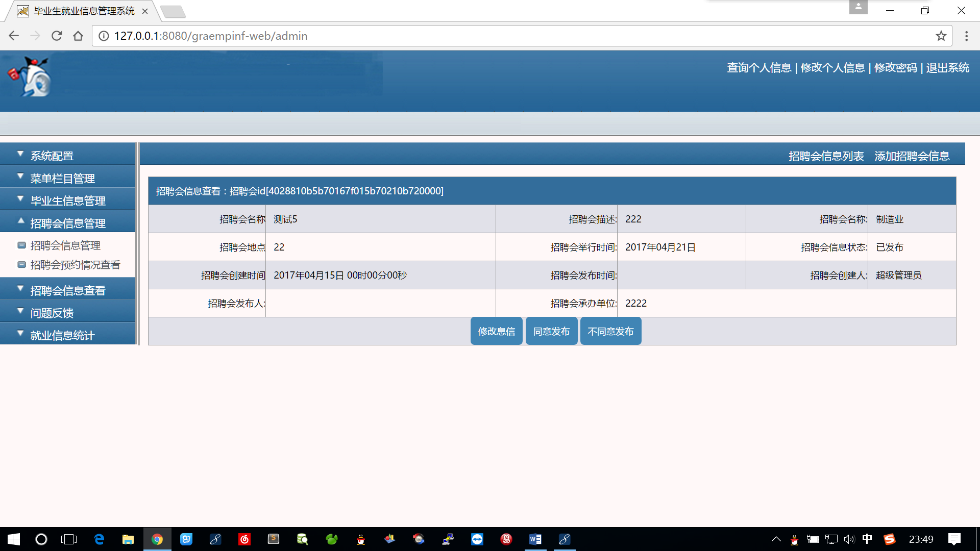Screen dimensions: 980x551
Task: Expand the 毕业生信息管理 section
Action: [x=68, y=201]
